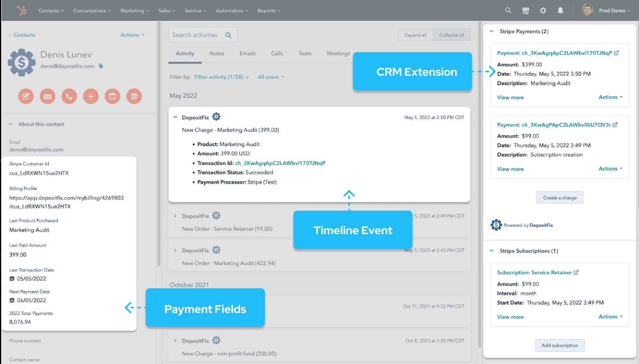This screenshot has width=639, height=364.
Task: Click the HubSpot sprocket logo
Action: (22, 10)
